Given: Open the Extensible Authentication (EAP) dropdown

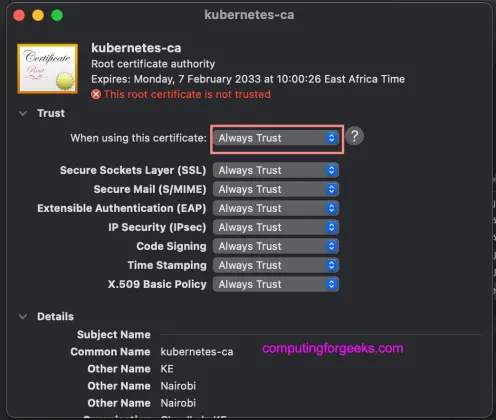Looking at the screenshot, I should click(x=276, y=208).
